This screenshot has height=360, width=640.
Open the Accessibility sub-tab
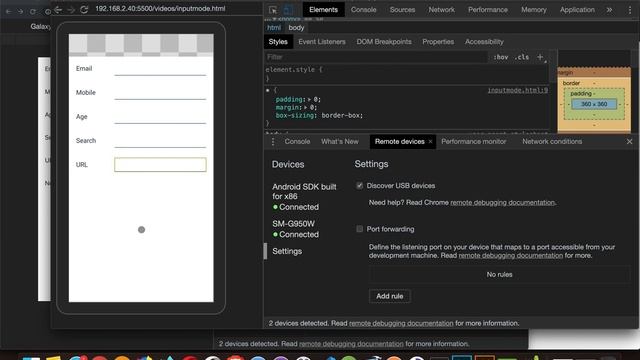pyautogui.click(x=484, y=42)
